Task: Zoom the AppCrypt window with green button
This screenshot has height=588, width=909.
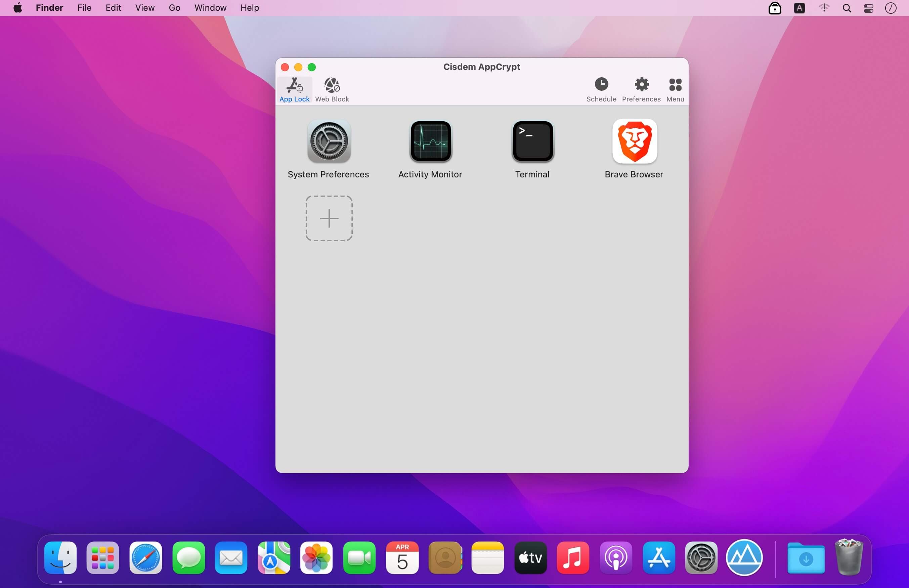Action: tap(312, 67)
